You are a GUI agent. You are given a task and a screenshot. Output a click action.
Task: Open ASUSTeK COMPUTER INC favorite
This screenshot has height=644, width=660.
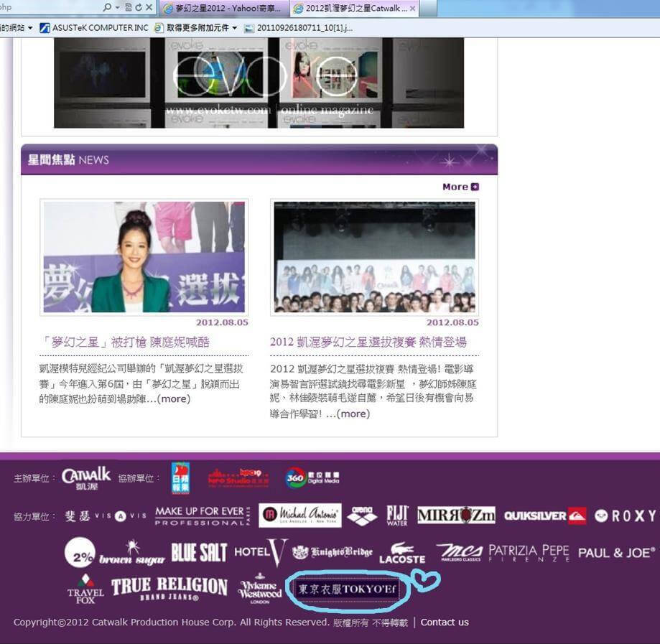[94, 28]
